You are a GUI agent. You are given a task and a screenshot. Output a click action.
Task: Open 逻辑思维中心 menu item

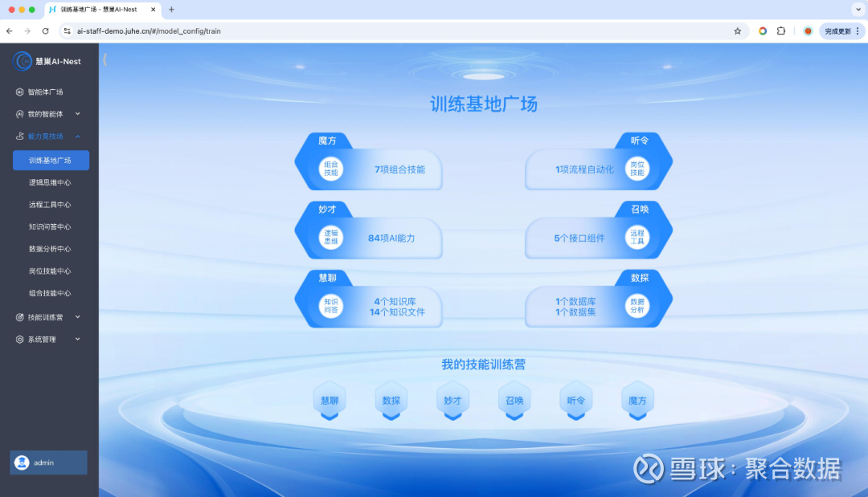(50, 182)
